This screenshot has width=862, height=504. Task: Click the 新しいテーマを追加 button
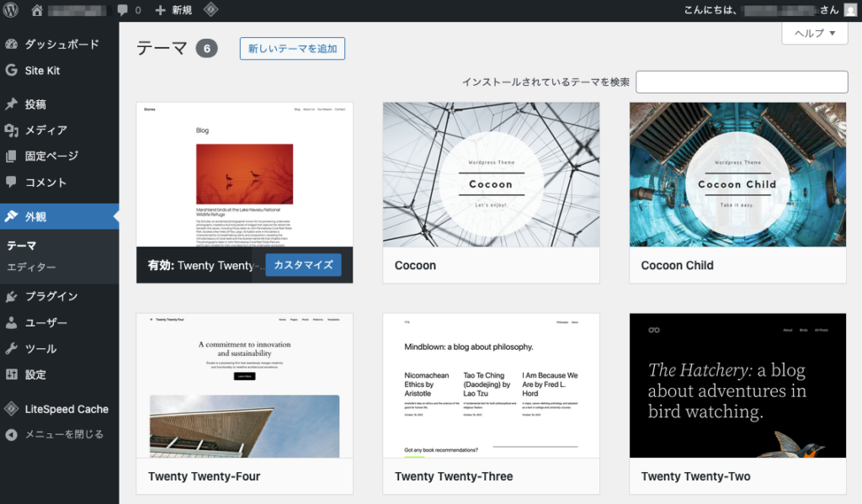pos(292,48)
